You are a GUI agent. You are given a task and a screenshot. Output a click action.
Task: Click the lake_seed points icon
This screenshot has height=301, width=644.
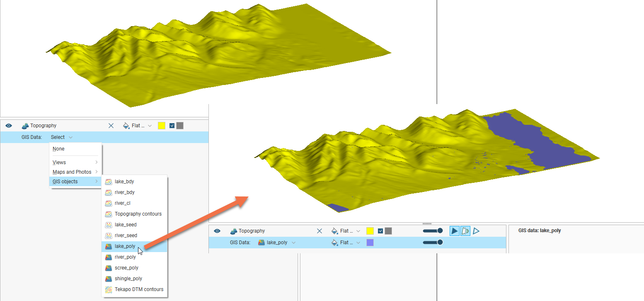click(108, 225)
